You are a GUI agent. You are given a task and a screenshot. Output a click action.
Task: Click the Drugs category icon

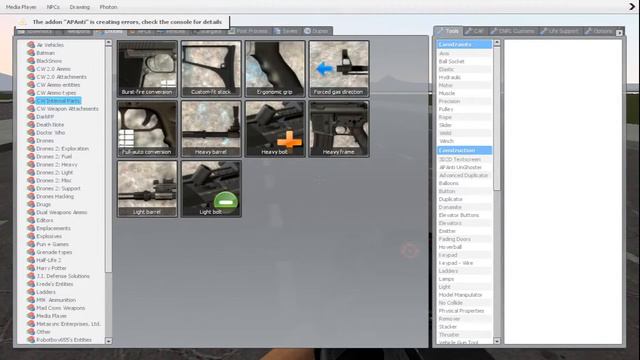point(31,204)
